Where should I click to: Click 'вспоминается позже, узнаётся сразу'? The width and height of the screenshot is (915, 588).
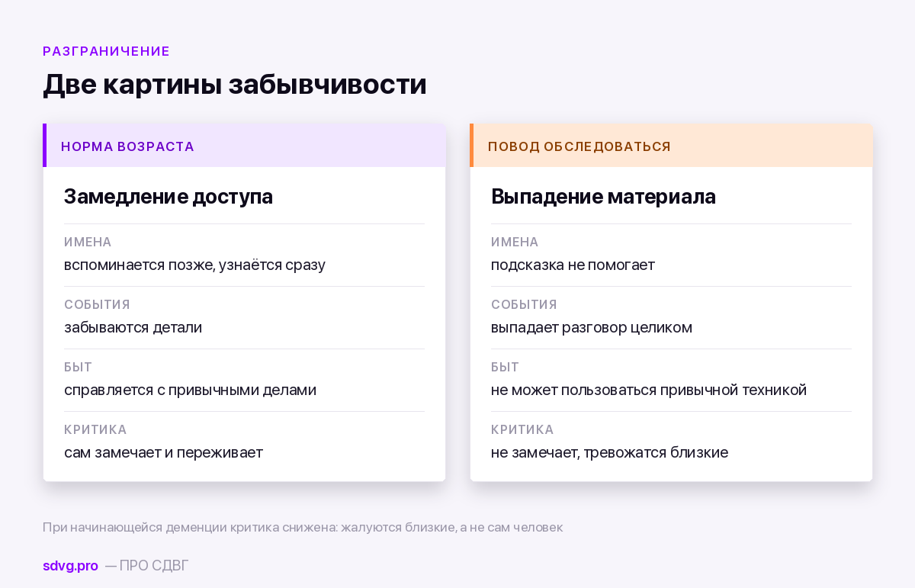click(x=194, y=265)
